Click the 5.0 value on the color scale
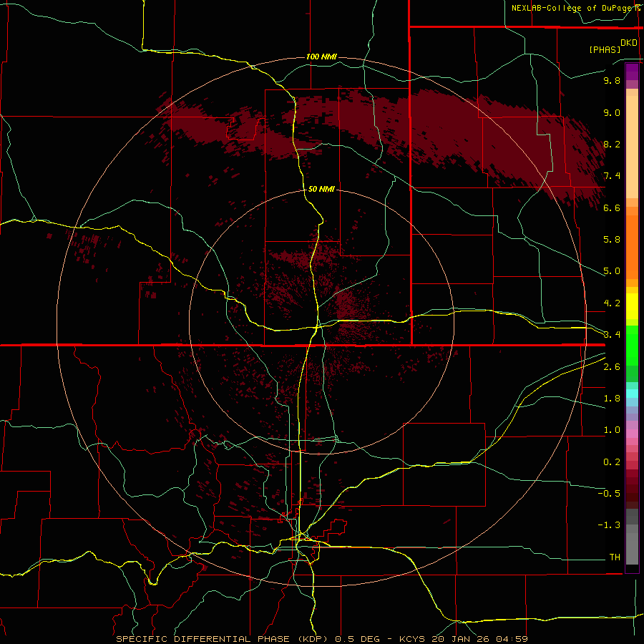 pyautogui.click(x=612, y=271)
